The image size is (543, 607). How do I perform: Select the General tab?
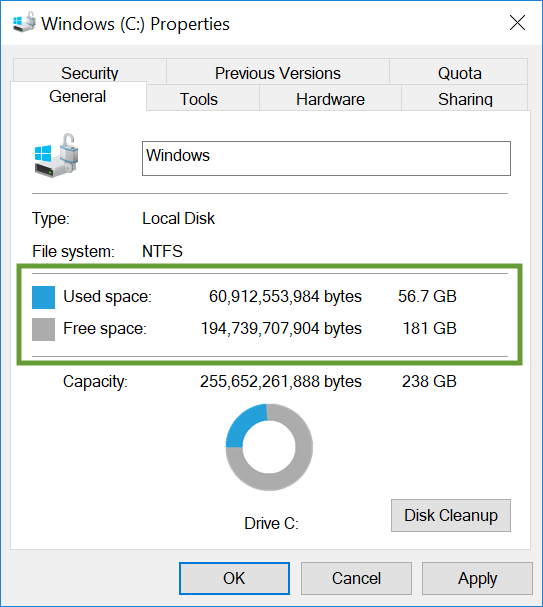[78, 96]
